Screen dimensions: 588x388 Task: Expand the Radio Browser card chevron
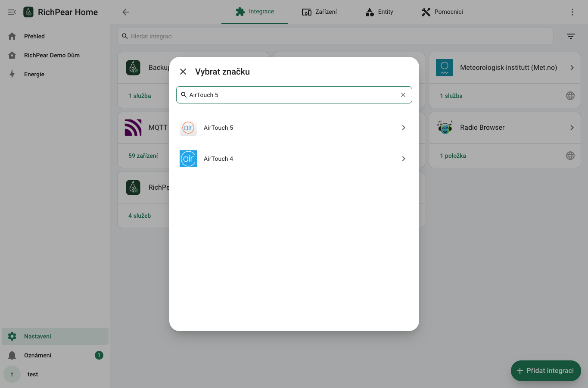pyautogui.click(x=572, y=128)
